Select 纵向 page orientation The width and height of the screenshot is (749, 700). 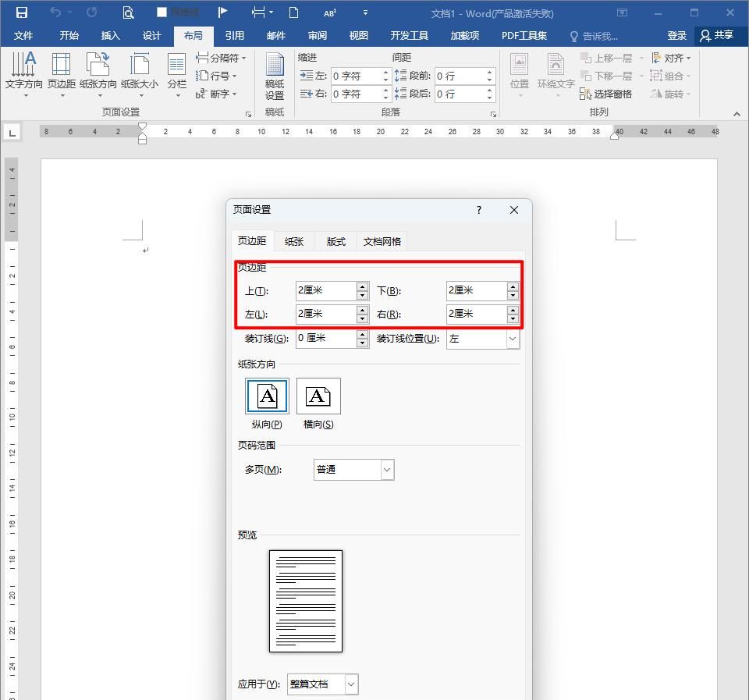click(266, 396)
